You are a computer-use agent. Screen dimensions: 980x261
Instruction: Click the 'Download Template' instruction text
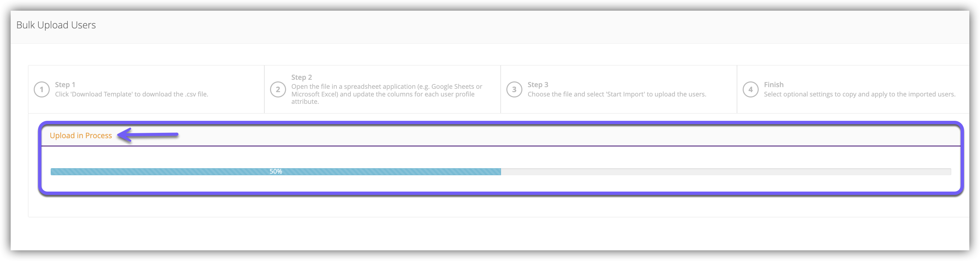[132, 94]
